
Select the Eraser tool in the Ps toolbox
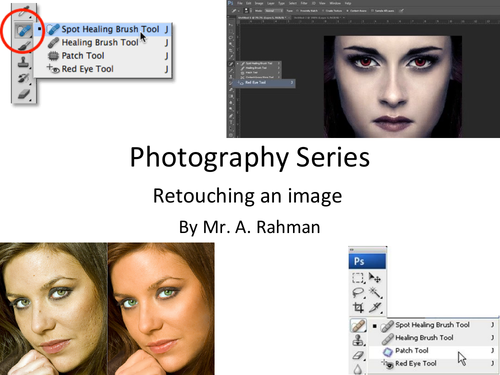click(358, 355)
